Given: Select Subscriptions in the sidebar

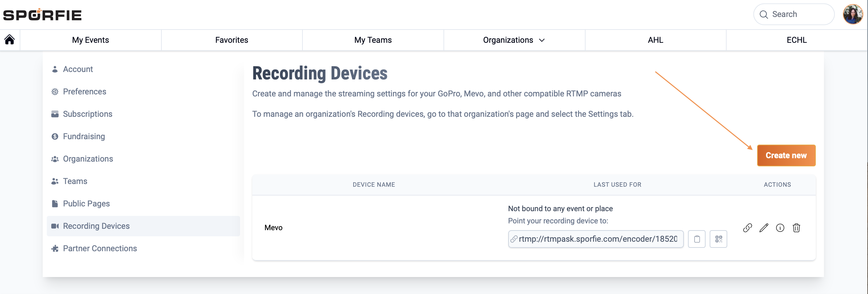Looking at the screenshot, I should (x=87, y=114).
